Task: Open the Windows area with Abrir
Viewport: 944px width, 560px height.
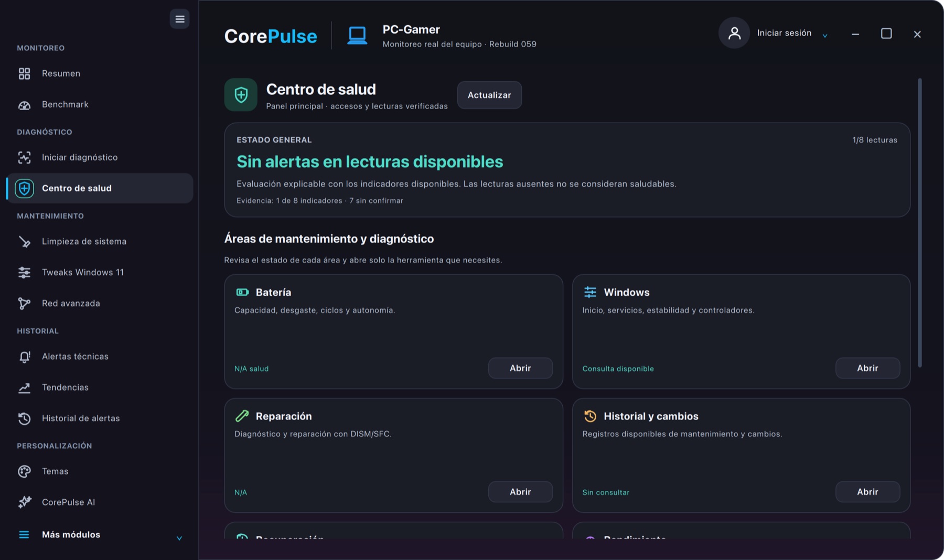Action: [x=867, y=368]
